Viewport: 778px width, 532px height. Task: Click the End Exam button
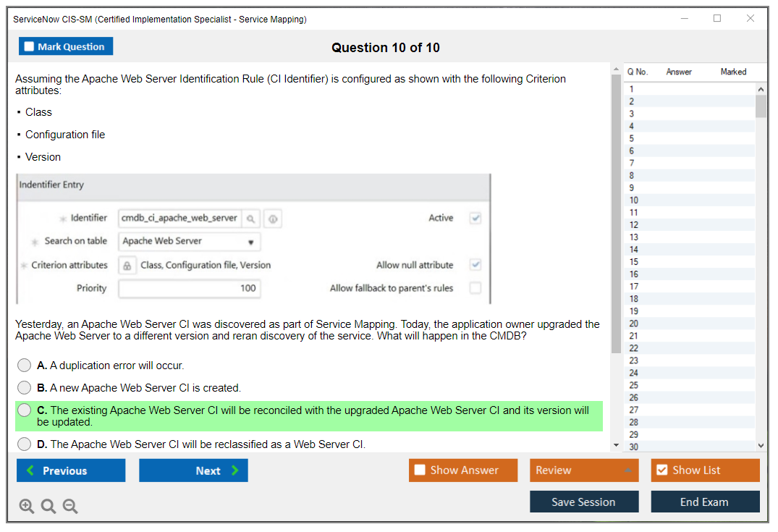pyautogui.click(x=704, y=502)
